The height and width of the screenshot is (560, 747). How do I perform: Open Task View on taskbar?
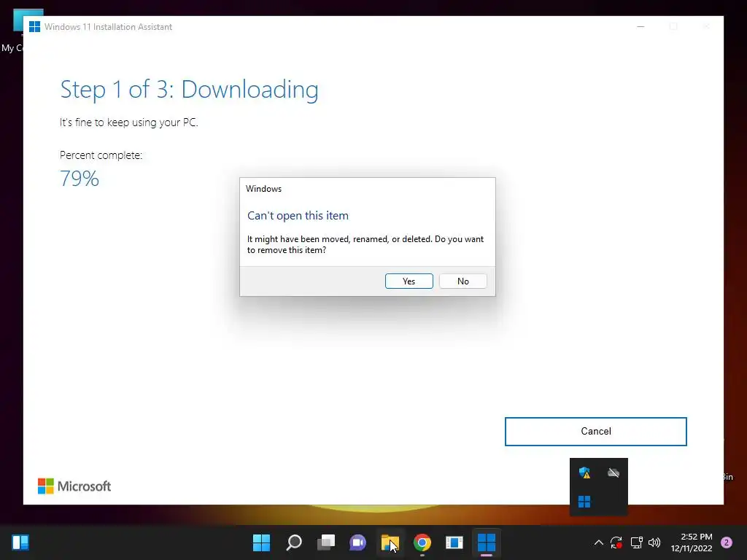pyautogui.click(x=326, y=542)
